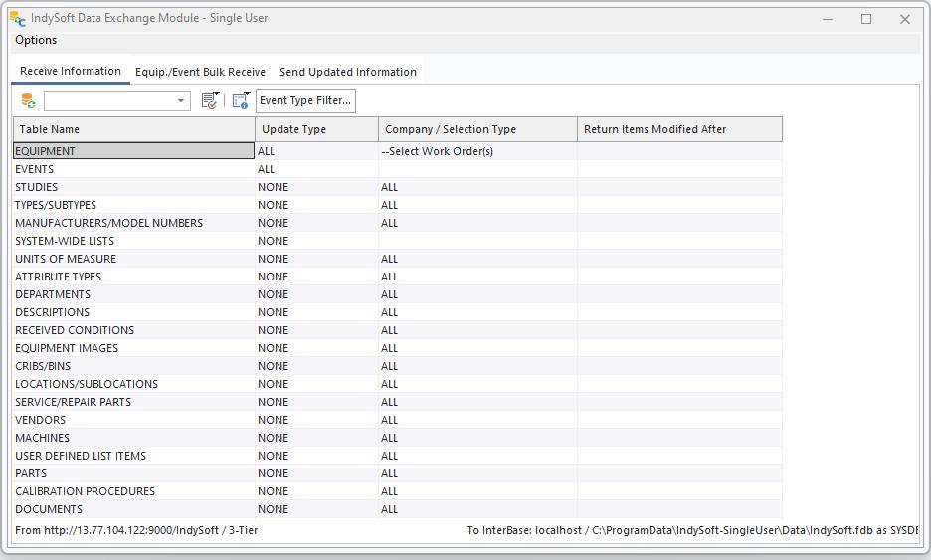Click PARTS' ALL selection type cell
This screenshot has height=560, width=931.
tap(478, 473)
